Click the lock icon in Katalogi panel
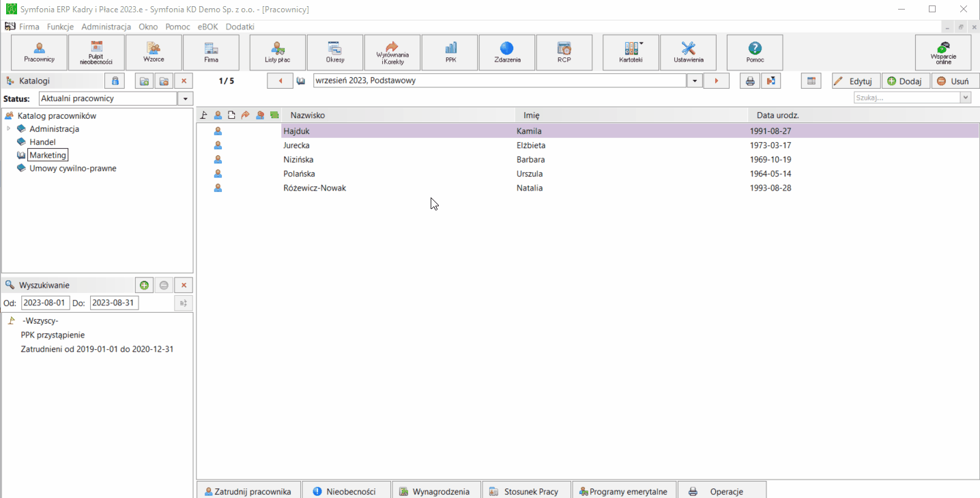980x498 pixels. [115, 81]
